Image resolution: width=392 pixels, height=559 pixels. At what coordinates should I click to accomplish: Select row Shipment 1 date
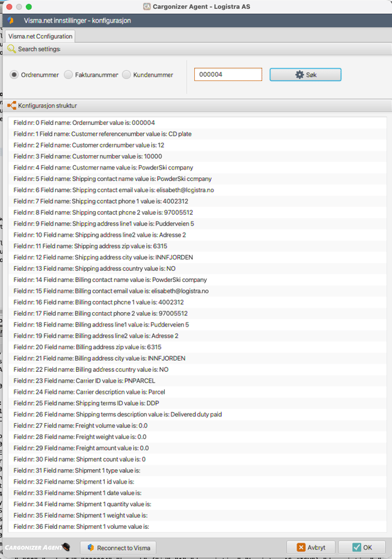click(197, 494)
